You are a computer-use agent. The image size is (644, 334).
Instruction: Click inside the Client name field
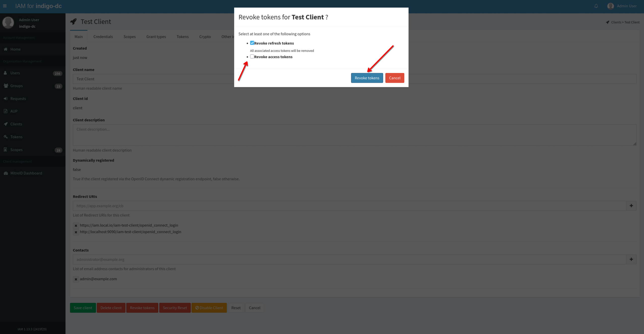click(151, 79)
